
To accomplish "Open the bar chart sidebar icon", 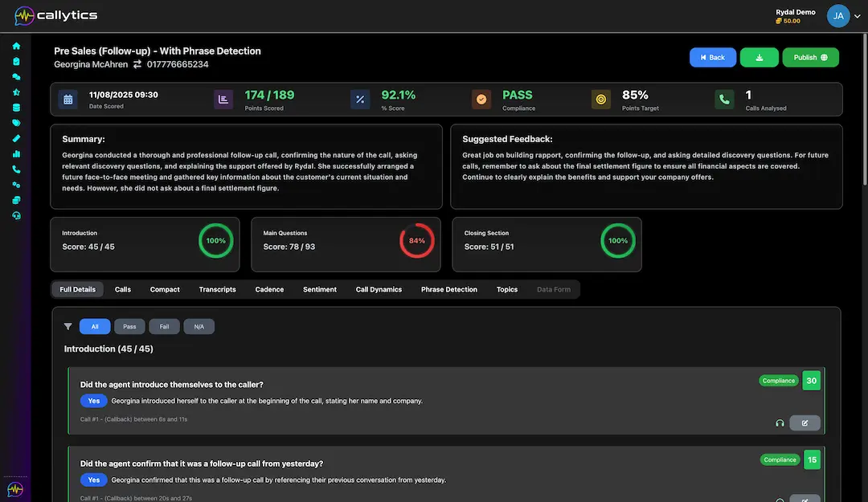I will click(x=16, y=154).
